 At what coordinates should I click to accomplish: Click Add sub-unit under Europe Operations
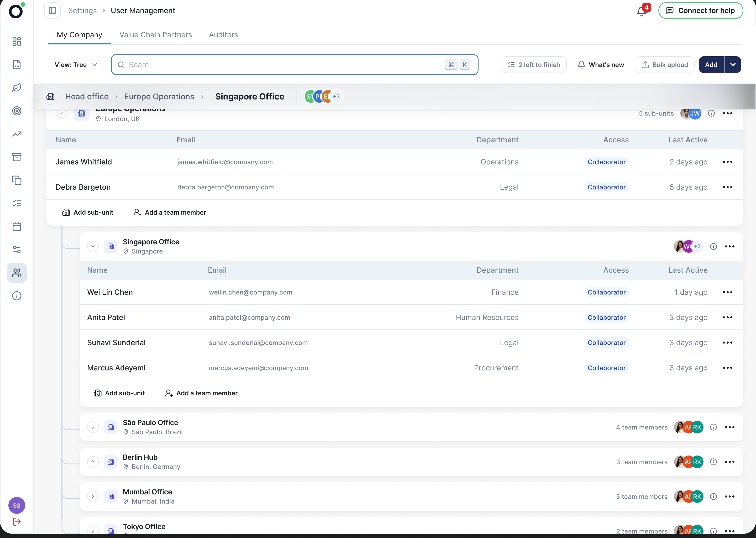(x=88, y=212)
